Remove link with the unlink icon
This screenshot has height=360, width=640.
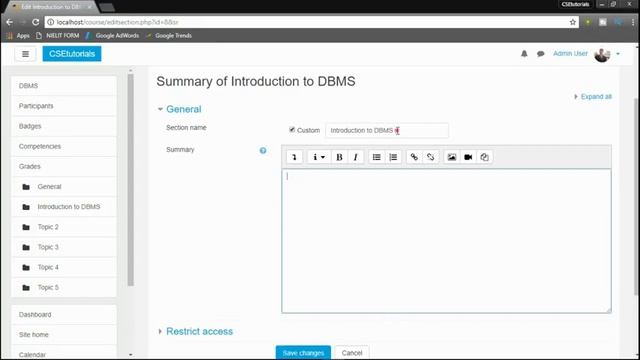[x=431, y=157]
